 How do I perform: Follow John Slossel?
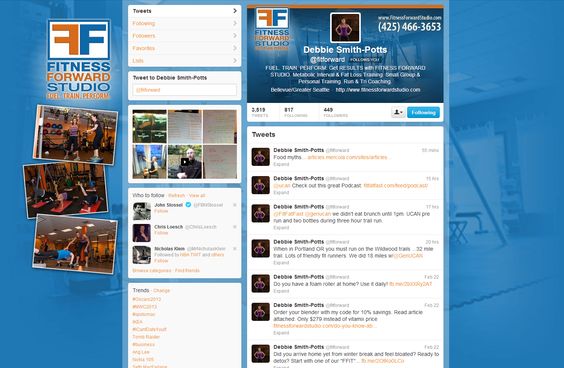(161, 211)
